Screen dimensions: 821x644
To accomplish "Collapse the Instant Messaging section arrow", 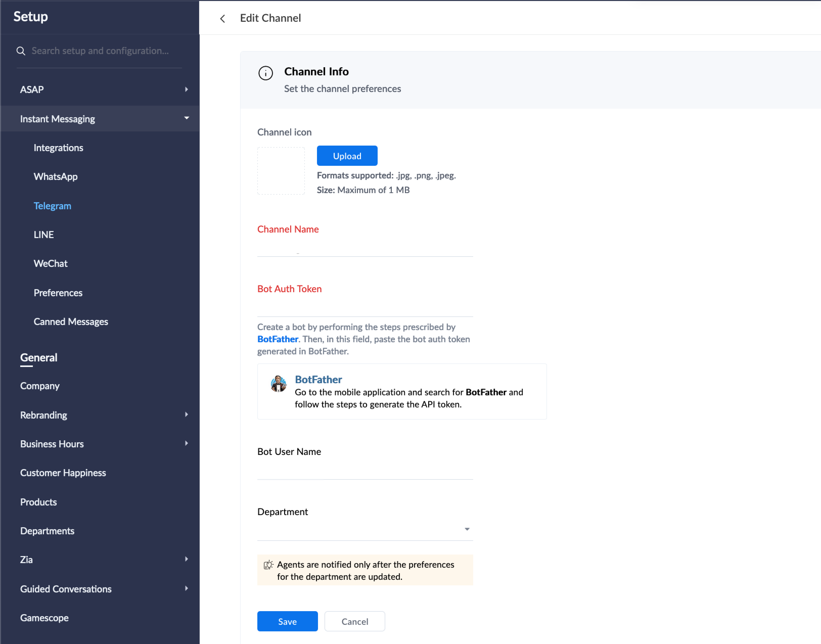I will pos(186,118).
